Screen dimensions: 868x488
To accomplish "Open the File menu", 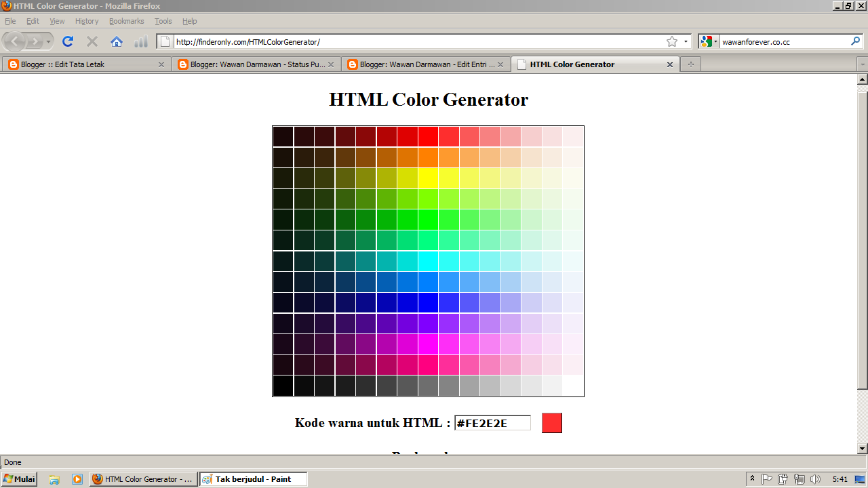I will [x=10, y=21].
